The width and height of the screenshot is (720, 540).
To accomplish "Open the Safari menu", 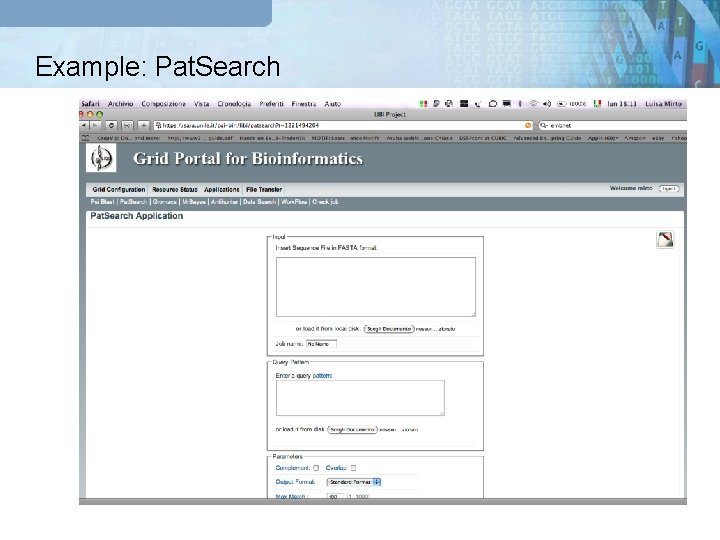I will (x=90, y=104).
